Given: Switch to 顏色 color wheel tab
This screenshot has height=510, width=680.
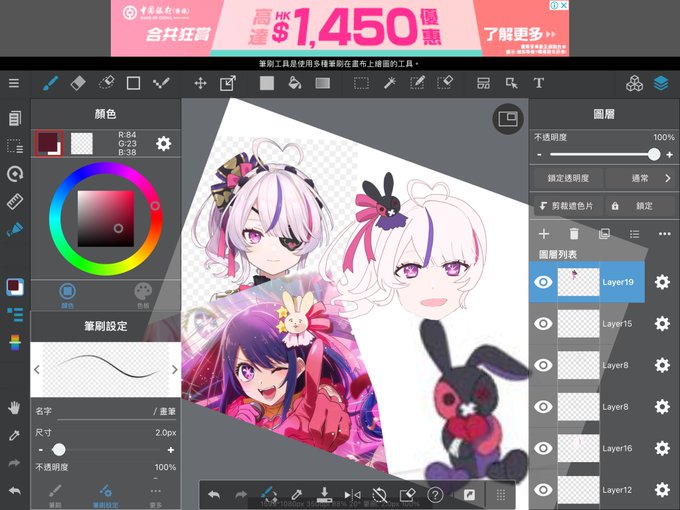Looking at the screenshot, I should pos(67,295).
